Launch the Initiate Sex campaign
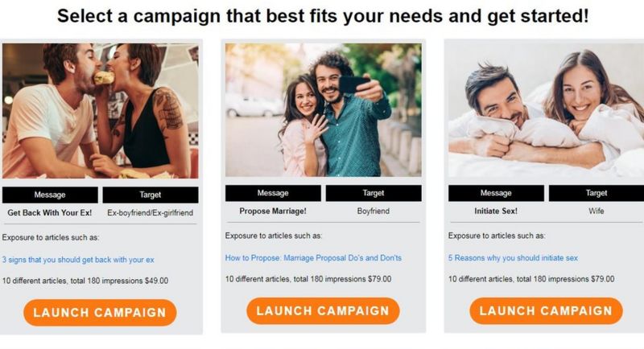This screenshot has height=349, width=644. (x=546, y=310)
